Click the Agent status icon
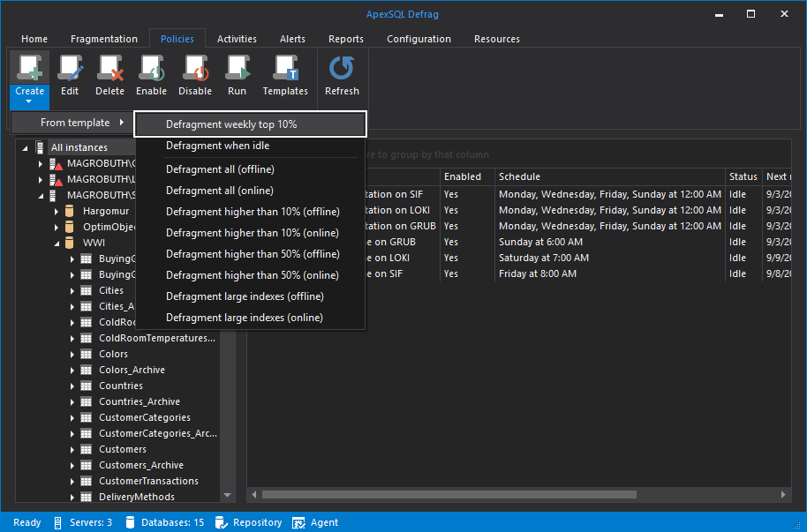The width and height of the screenshot is (807, 532). tap(298, 523)
